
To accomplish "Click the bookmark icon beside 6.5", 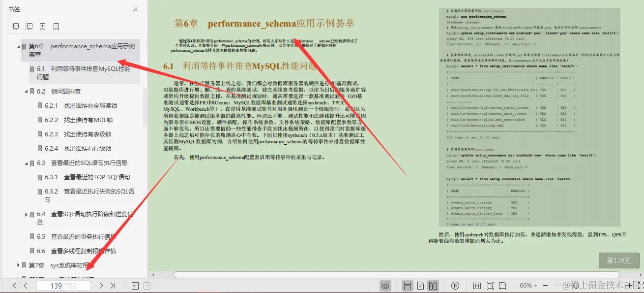I will tap(32, 237).
